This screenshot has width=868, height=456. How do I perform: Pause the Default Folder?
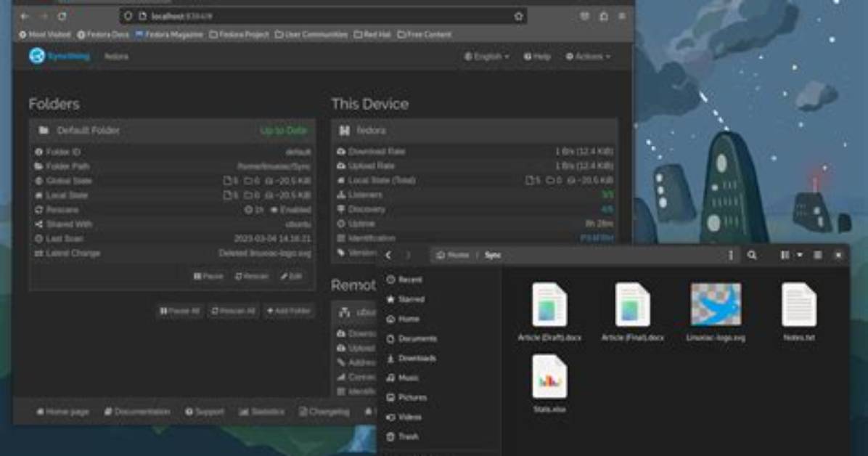[x=208, y=276]
